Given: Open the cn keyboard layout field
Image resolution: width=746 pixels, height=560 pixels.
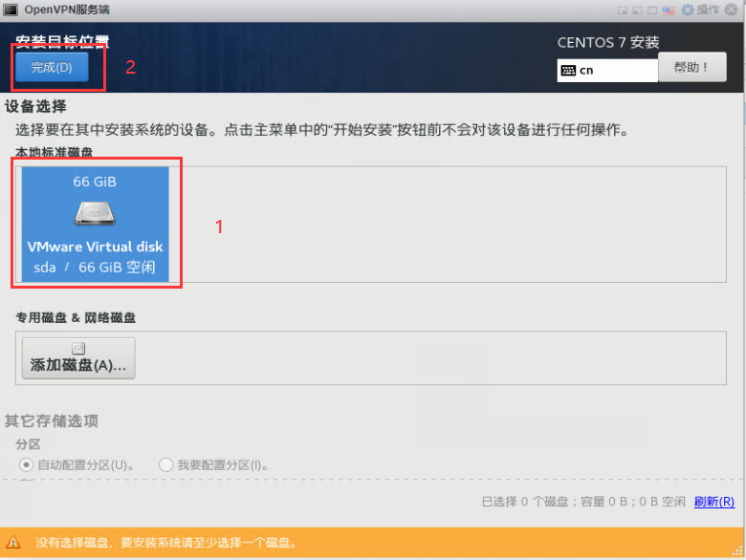Looking at the screenshot, I should tap(607, 71).
